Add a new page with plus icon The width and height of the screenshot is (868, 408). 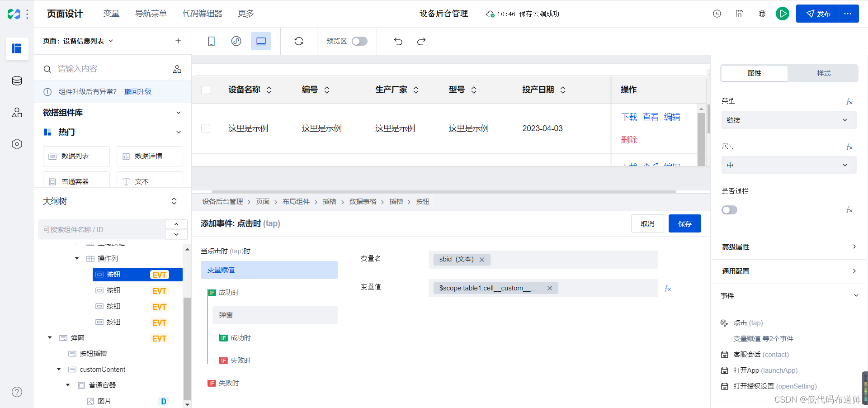[x=178, y=41]
